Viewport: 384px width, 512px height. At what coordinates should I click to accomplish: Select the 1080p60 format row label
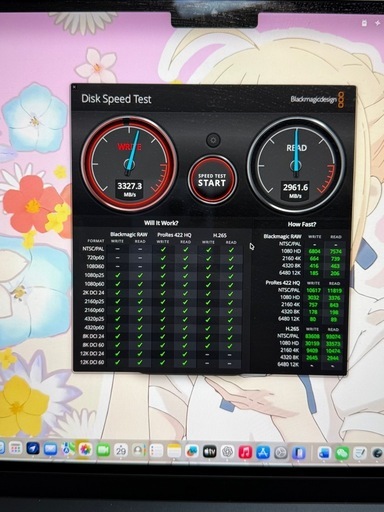click(95, 284)
